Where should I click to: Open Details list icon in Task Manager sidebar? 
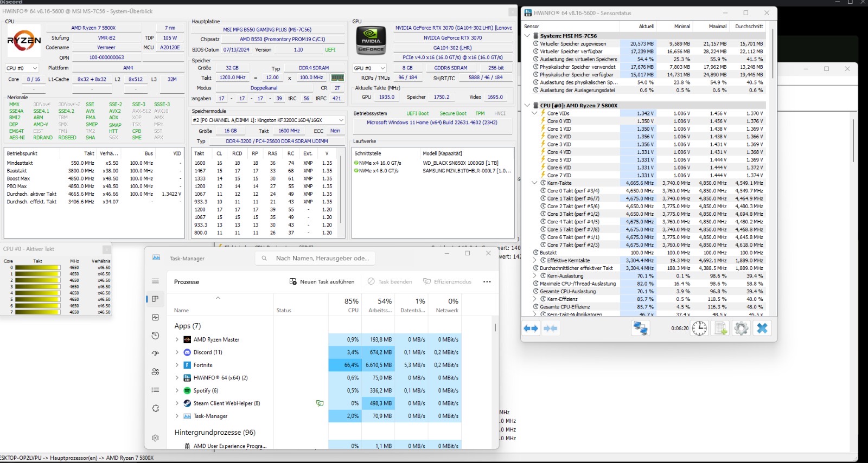[x=155, y=390]
